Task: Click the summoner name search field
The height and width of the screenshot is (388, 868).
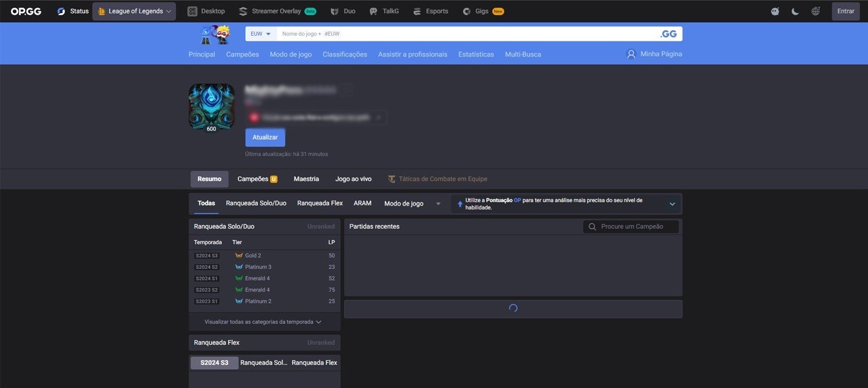Action: [467, 34]
